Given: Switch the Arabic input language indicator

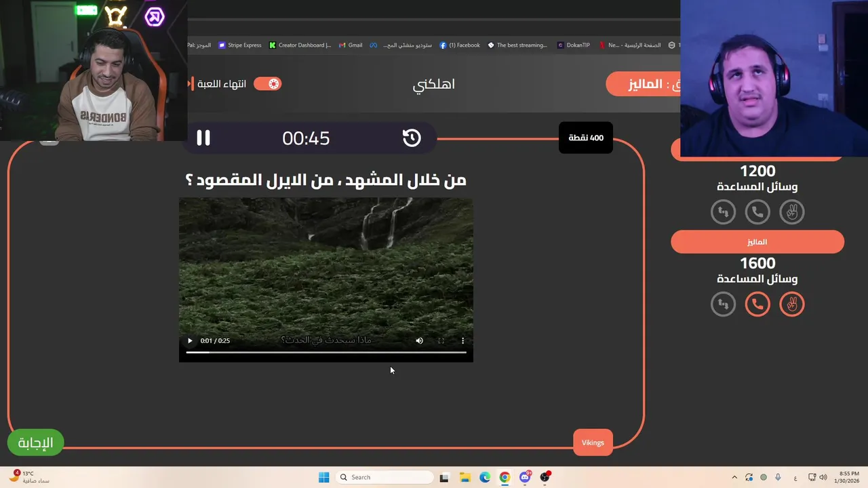Looking at the screenshot, I should pos(795,477).
